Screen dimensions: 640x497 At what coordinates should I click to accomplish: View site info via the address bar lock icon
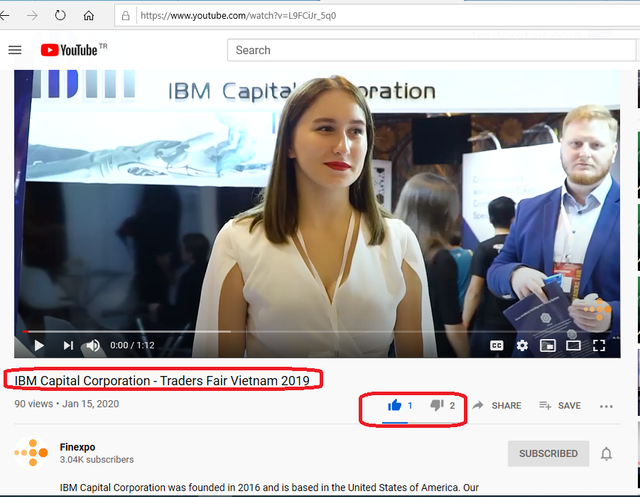point(126,16)
